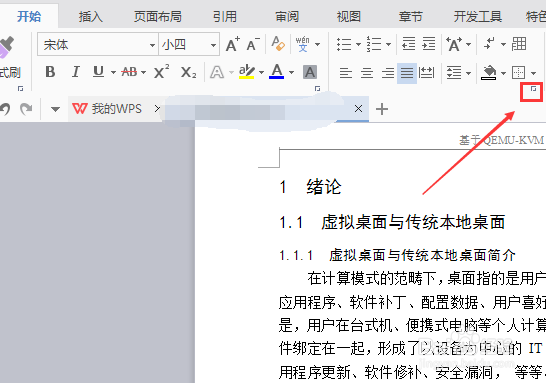Switch to the 开始 tab

pos(29,16)
